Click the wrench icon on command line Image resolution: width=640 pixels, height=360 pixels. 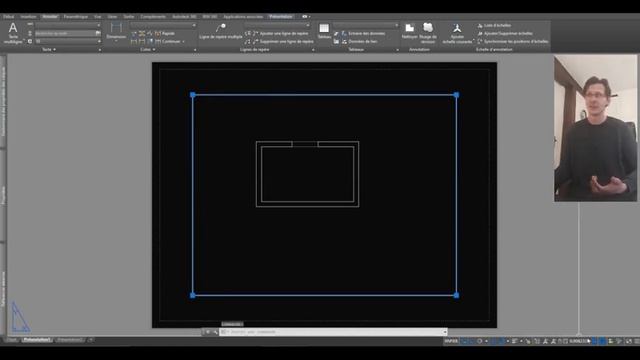[x=216, y=332]
